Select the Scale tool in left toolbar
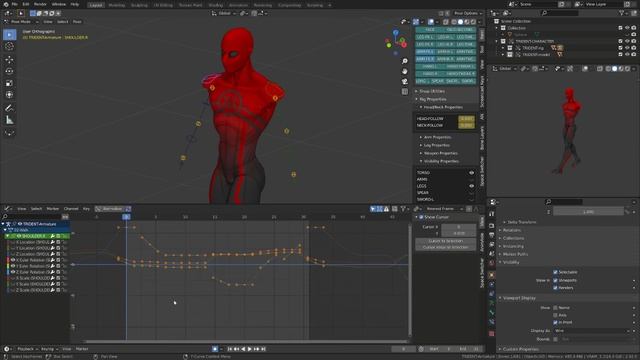The width and height of the screenshot is (640, 360). pos(9,83)
